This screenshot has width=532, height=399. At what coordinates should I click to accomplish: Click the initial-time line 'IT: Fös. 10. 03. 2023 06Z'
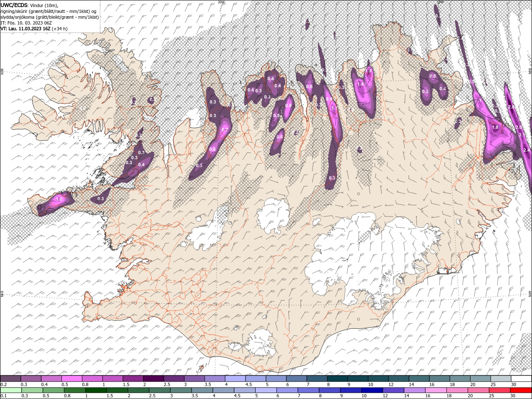pos(26,23)
